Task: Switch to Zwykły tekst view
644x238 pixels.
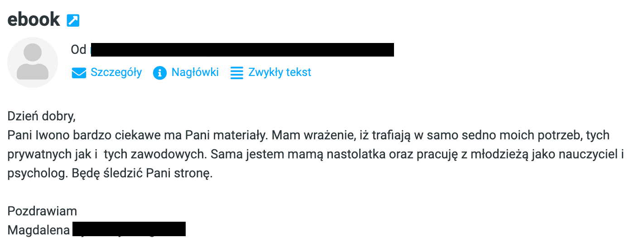Action: tap(280, 72)
